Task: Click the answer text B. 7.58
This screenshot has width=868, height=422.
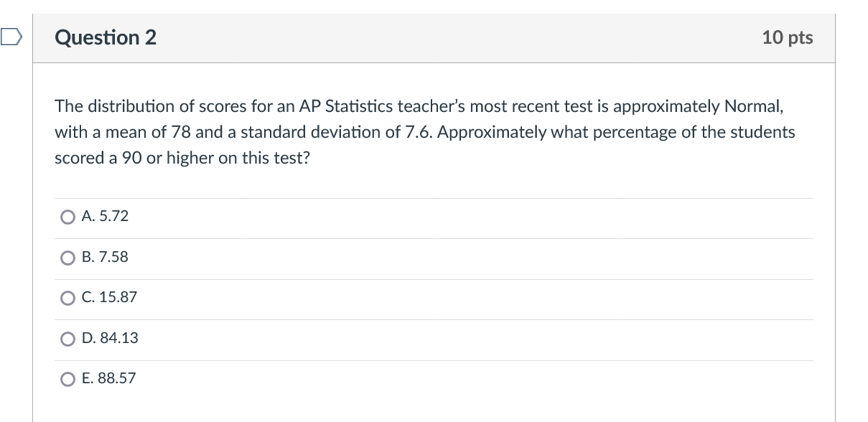Action: tap(105, 257)
